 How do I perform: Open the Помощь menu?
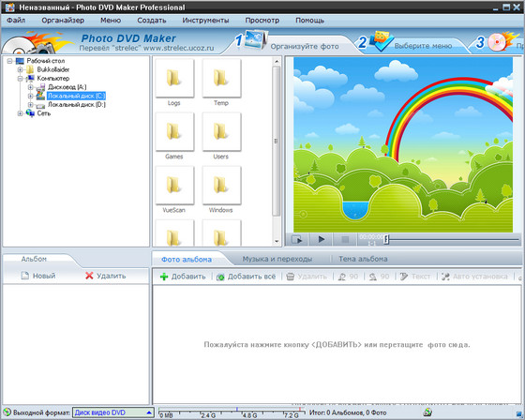click(309, 20)
